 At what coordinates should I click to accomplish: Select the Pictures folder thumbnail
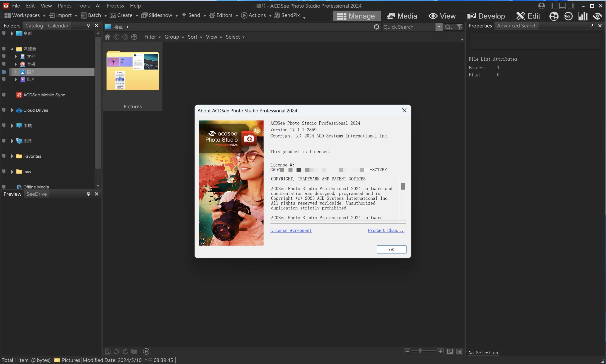click(133, 71)
